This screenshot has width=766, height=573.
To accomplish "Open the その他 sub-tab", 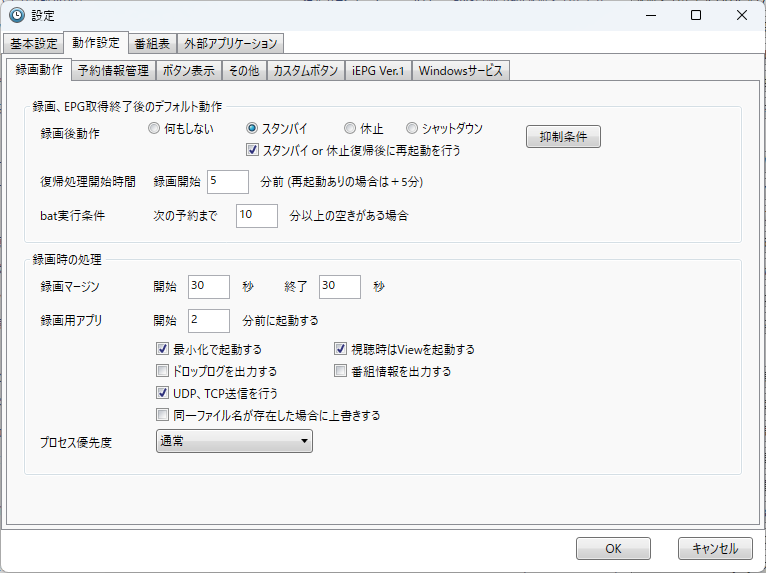I will (244, 71).
